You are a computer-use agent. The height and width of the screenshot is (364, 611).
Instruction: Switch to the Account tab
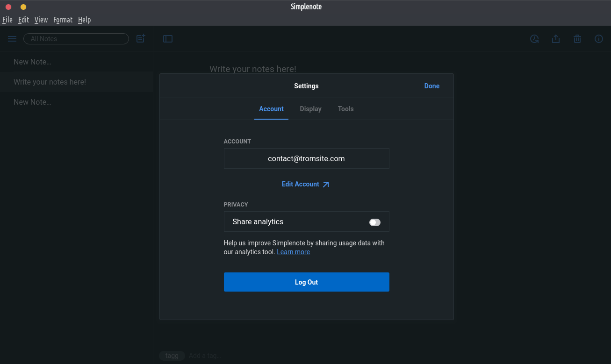pyautogui.click(x=271, y=109)
